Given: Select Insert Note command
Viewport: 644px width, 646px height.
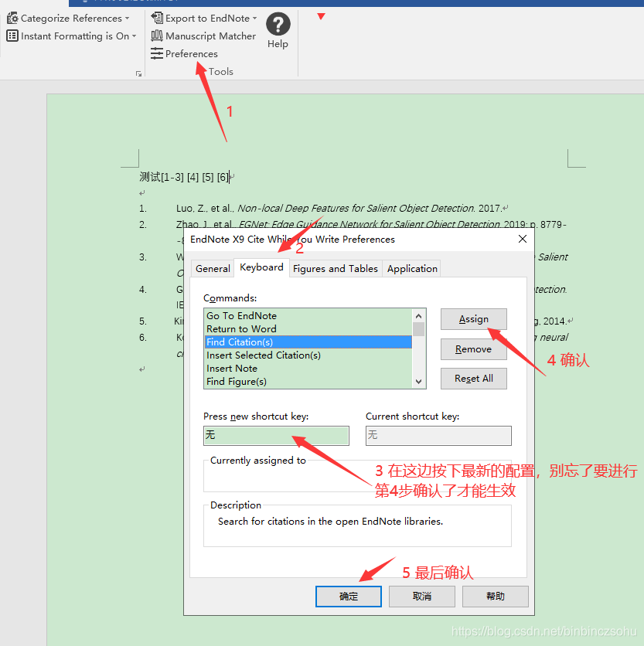Looking at the screenshot, I should [x=308, y=369].
